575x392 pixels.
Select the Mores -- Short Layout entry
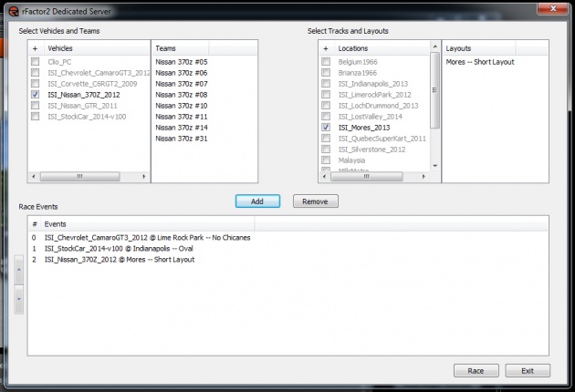coord(480,62)
